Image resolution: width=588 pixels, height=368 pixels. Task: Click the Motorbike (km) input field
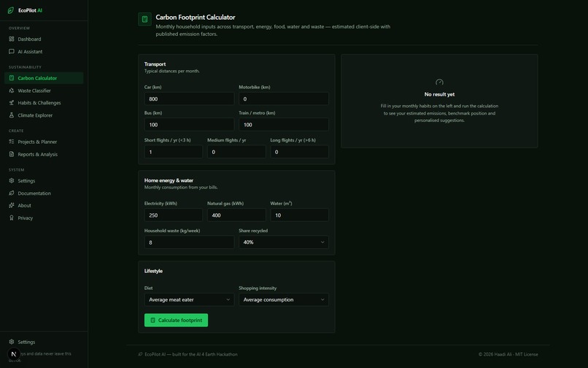tap(284, 99)
